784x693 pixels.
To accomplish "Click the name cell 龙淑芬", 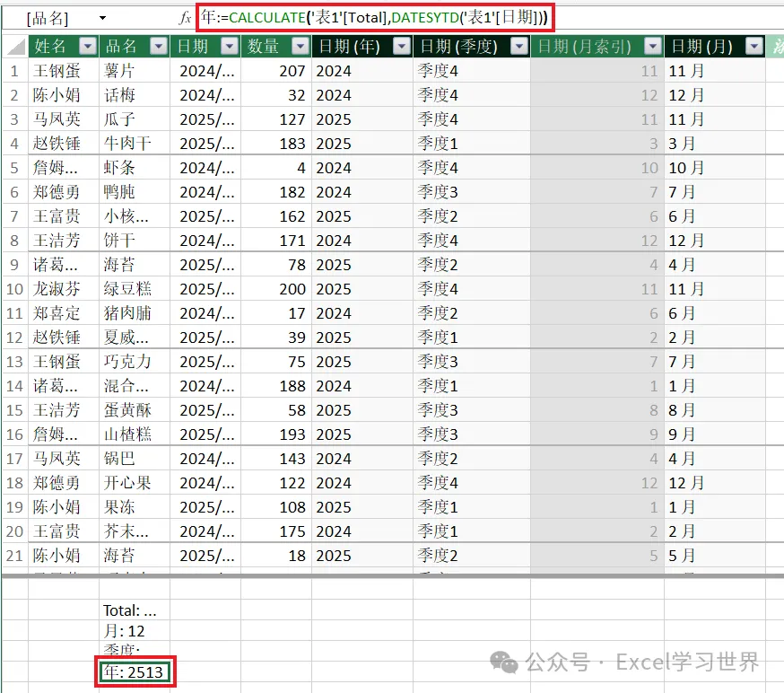I will click(64, 289).
